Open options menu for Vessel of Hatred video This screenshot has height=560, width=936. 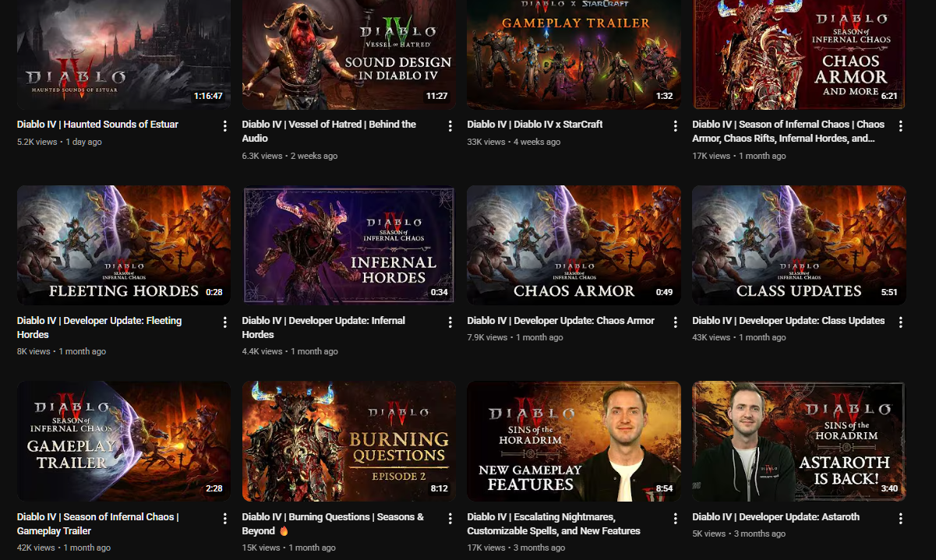pos(450,126)
